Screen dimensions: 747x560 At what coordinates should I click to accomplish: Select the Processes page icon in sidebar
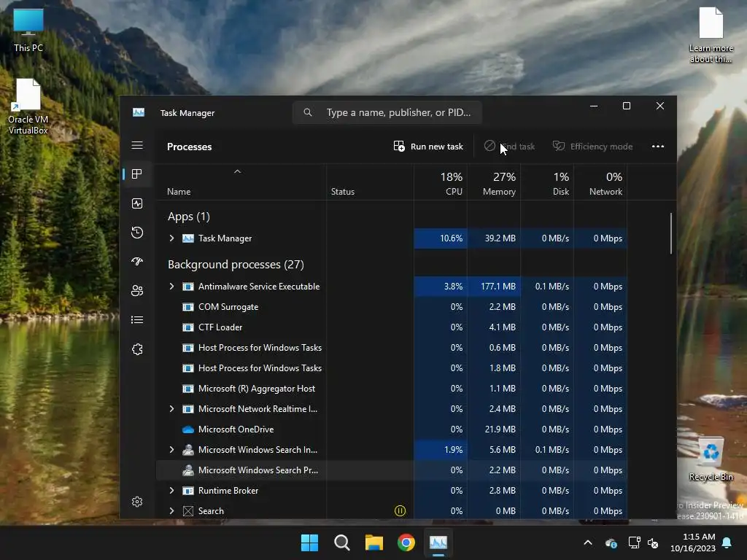137,174
